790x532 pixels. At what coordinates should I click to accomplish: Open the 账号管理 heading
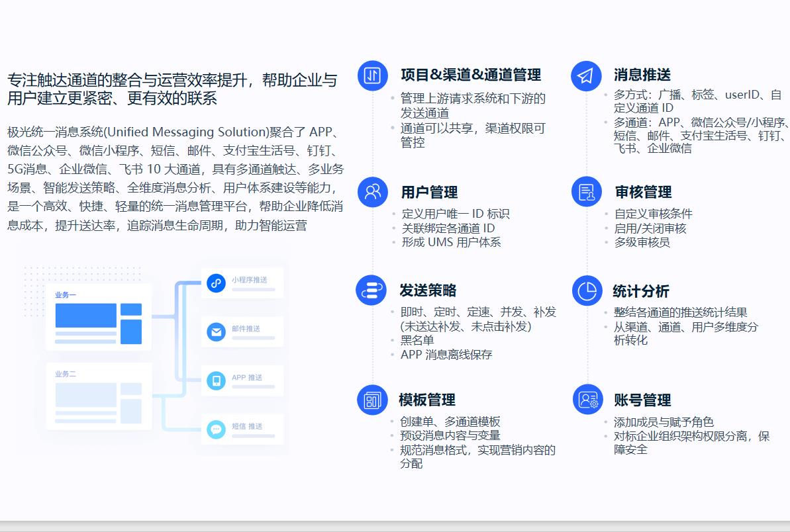(642, 400)
